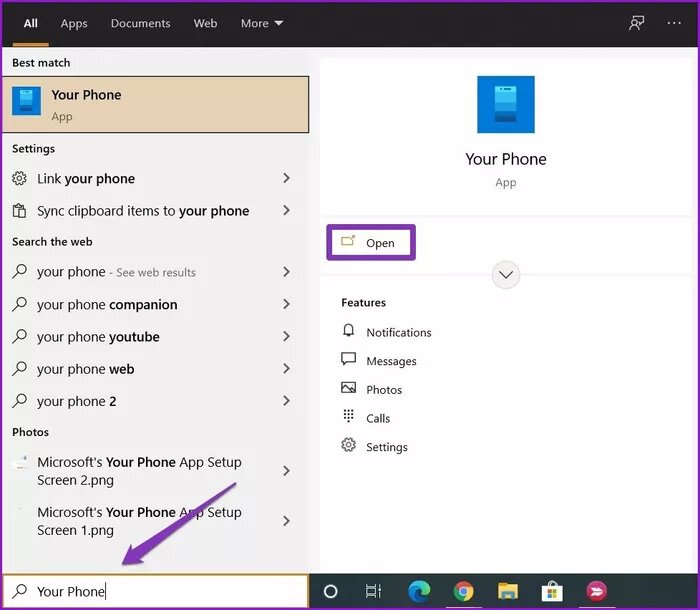Image resolution: width=700 pixels, height=610 pixels.
Task: Click the gear icon beside Link your phone
Action: tap(19, 178)
